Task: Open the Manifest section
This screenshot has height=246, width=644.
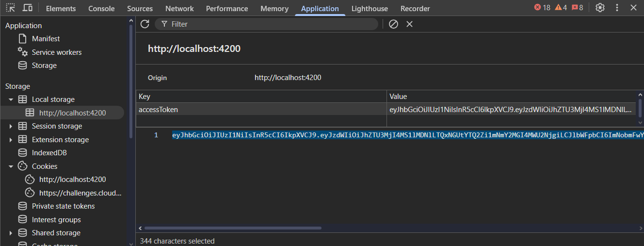Action: coord(46,39)
